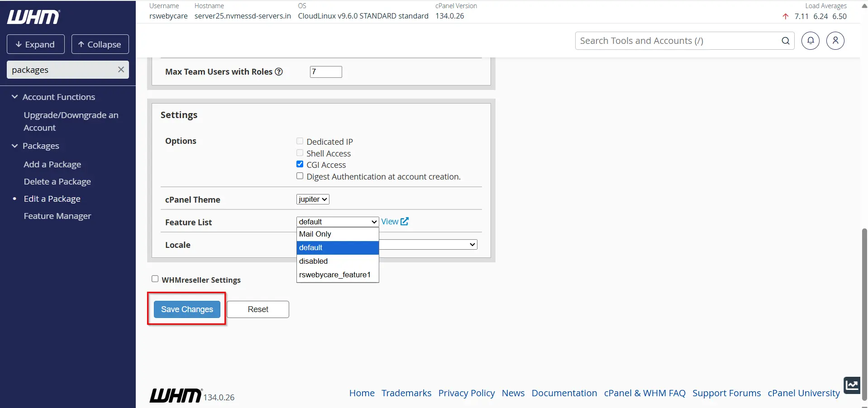Open cPanel & WHM FAQ link
The height and width of the screenshot is (408, 868).
click(645, 393)
